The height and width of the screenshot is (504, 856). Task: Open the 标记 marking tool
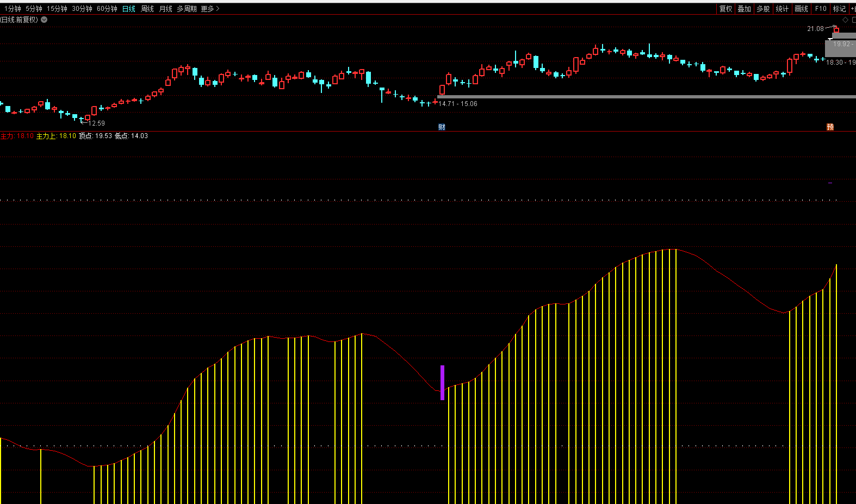839,9
